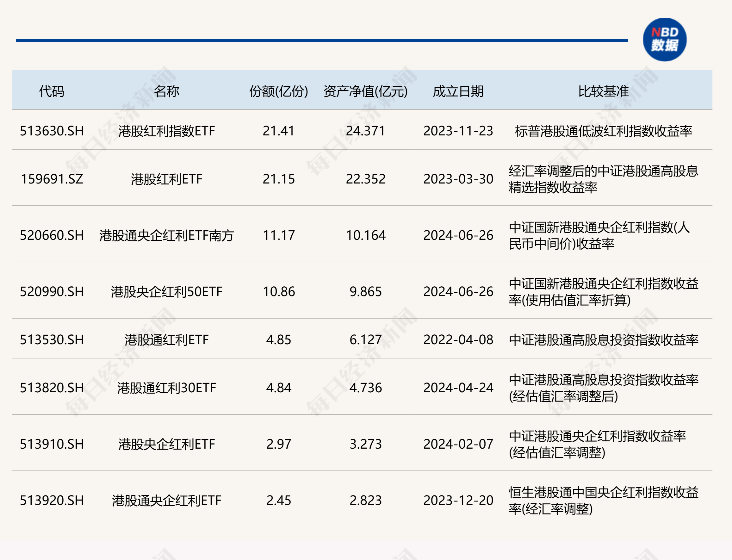Click share value 21.15

[x=279, y=179]
